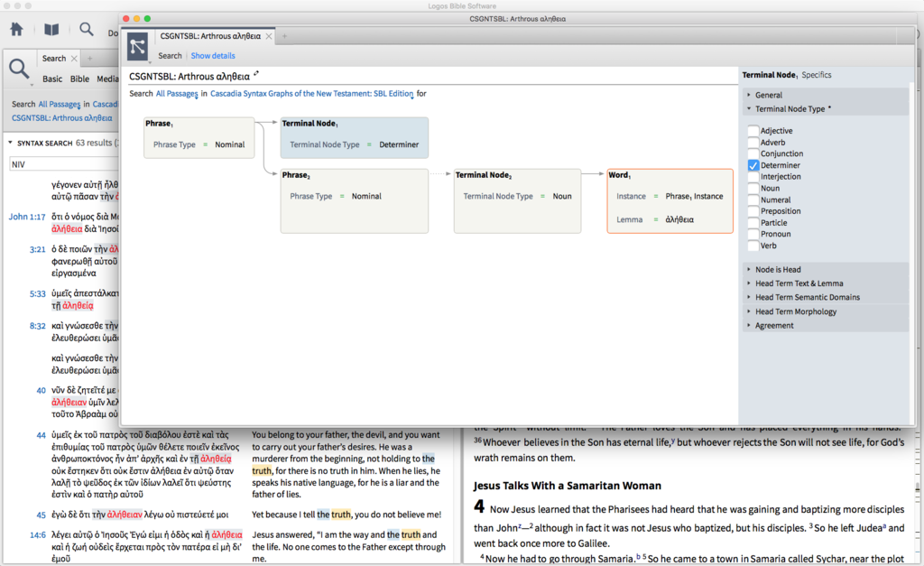Open the syntax search panel menu icon
This screenshot has width=924, height=566.
coord(138,47)
